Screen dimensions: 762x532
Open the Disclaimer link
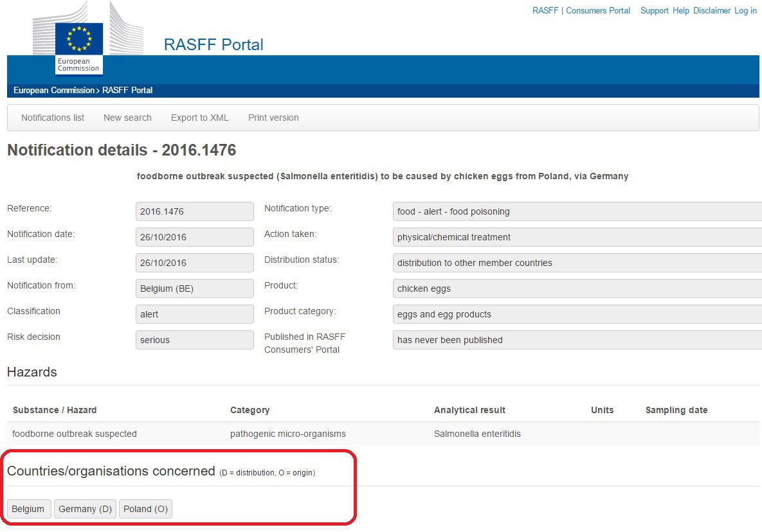click(x=712, y=11)
